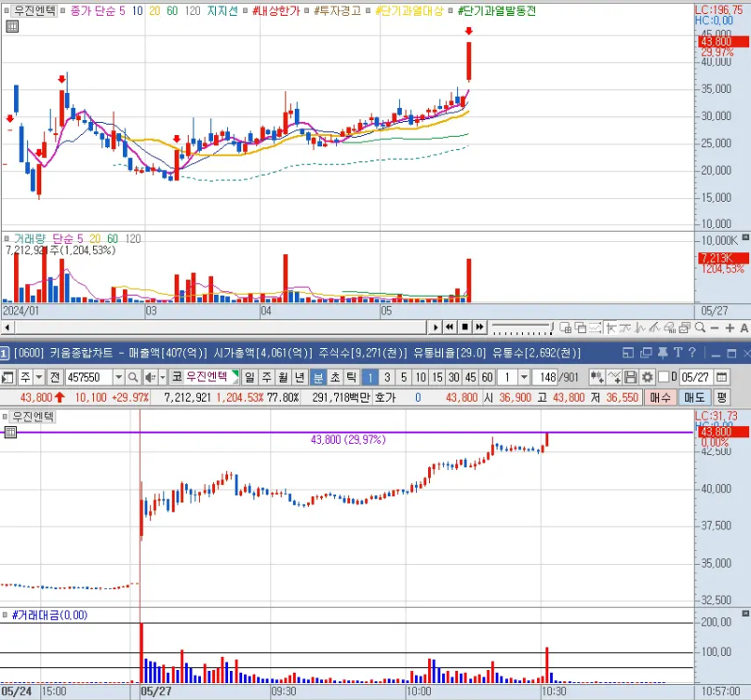Screen dimensions: 751x700
Task: Select the 월 monthly period tab
Action: (284, 377)
